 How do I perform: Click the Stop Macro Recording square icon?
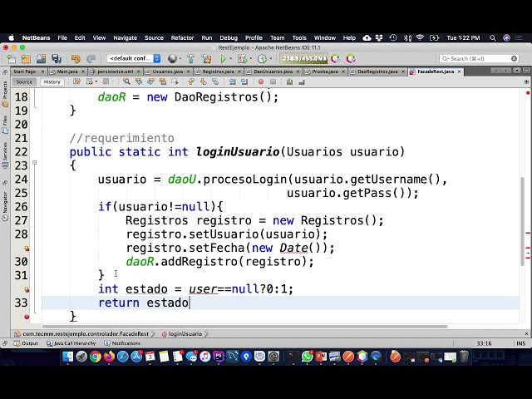(273, 81)
